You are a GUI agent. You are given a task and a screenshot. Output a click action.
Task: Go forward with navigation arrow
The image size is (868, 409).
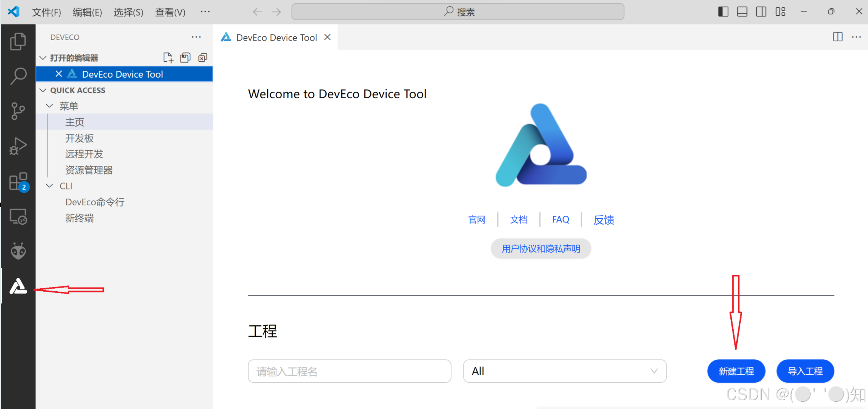click(276, 12)
